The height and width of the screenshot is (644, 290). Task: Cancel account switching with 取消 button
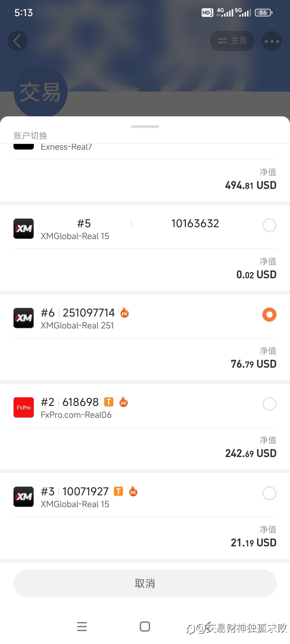click(x=145, y=583)
